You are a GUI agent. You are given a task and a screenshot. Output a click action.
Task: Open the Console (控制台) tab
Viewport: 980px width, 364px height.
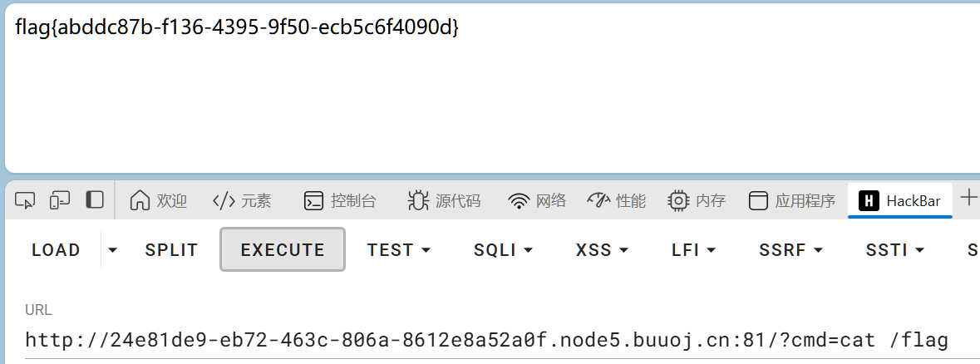tap(340, 200)
